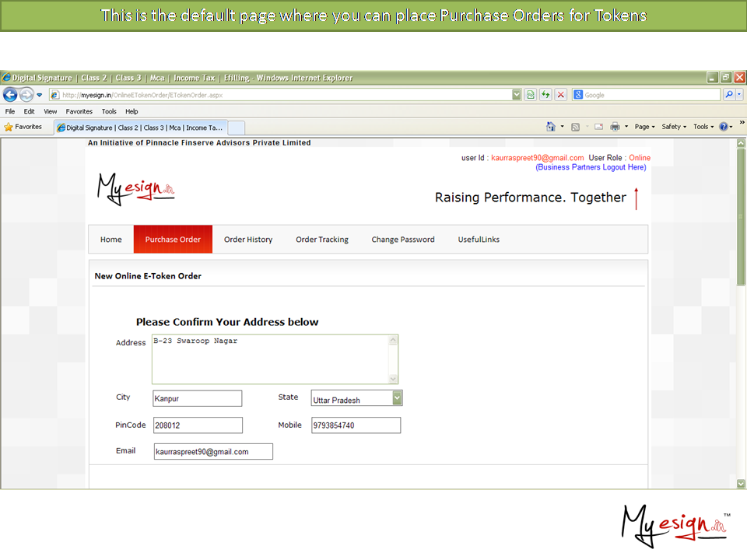Open the Change Password page
The width and height of the screenshot is (747, 560).
403,240
